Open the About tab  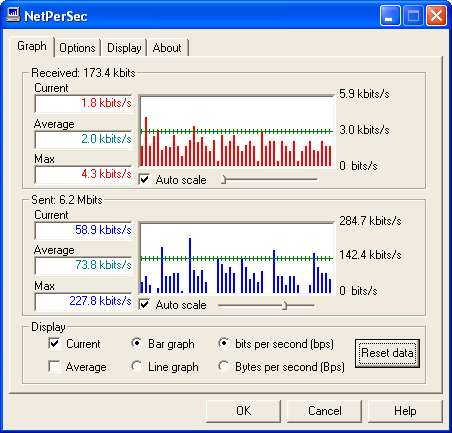167,48
